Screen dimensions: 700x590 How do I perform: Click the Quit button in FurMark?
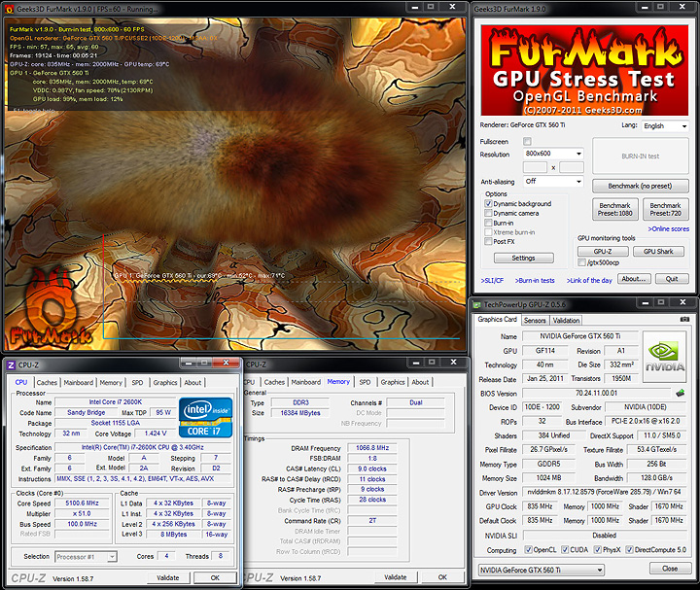(x=672, y=279)
